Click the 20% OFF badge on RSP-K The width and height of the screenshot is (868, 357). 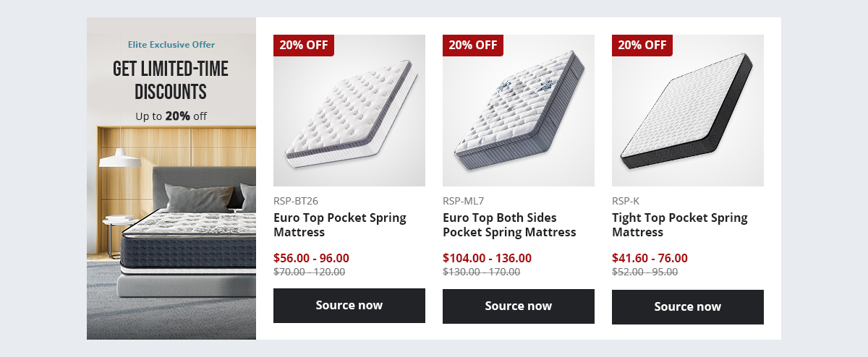point(642,45)
